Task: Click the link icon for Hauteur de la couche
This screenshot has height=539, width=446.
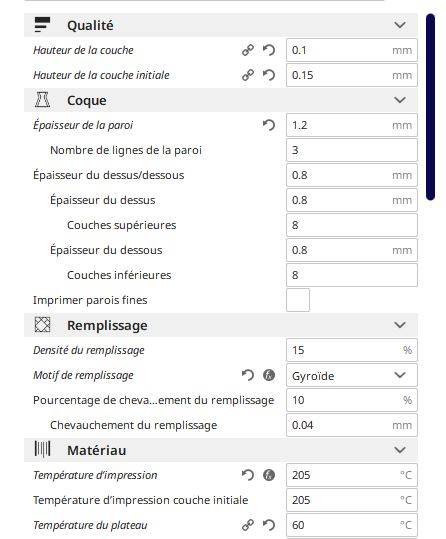Action: pos(248,50)
